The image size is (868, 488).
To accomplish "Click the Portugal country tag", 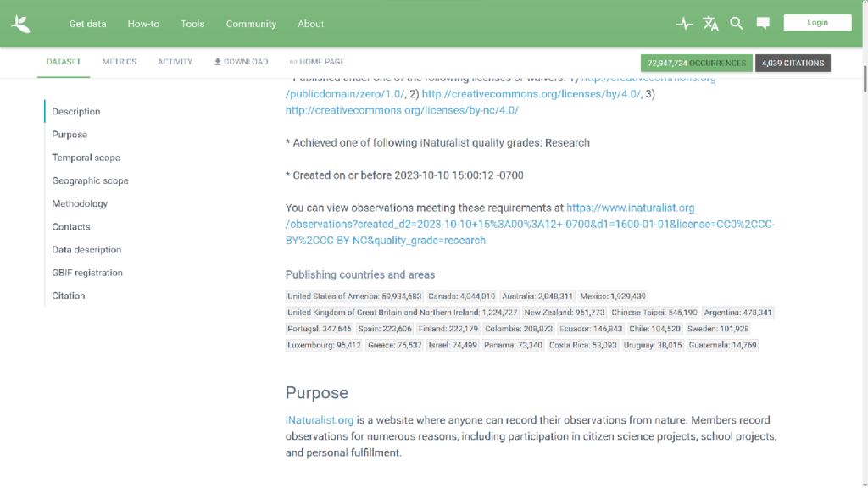I will tap(320, 329).
